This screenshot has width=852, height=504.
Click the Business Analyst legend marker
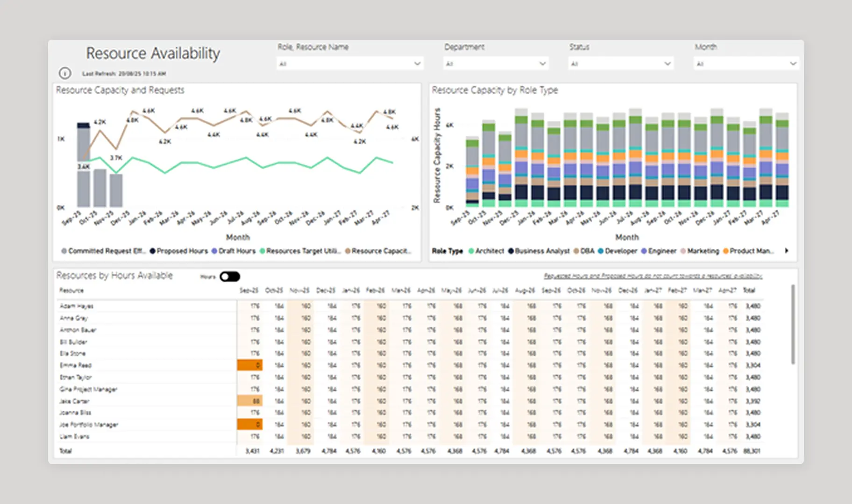pos(511,251)
